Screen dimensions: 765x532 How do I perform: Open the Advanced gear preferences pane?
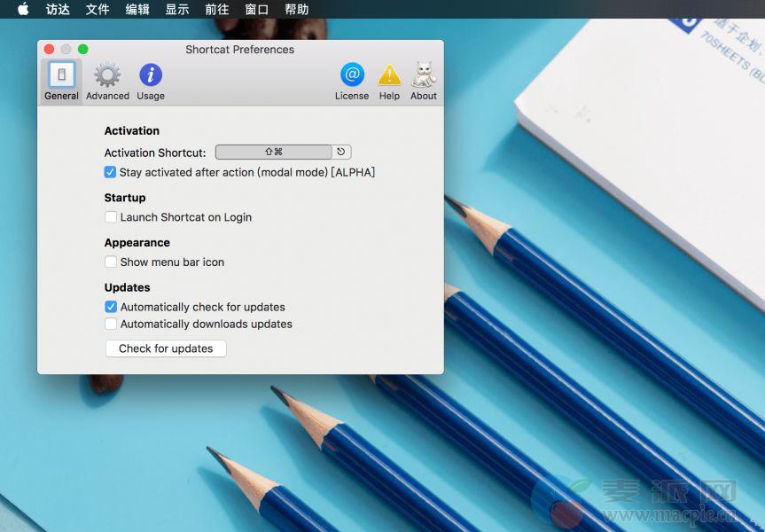(107, 81)
